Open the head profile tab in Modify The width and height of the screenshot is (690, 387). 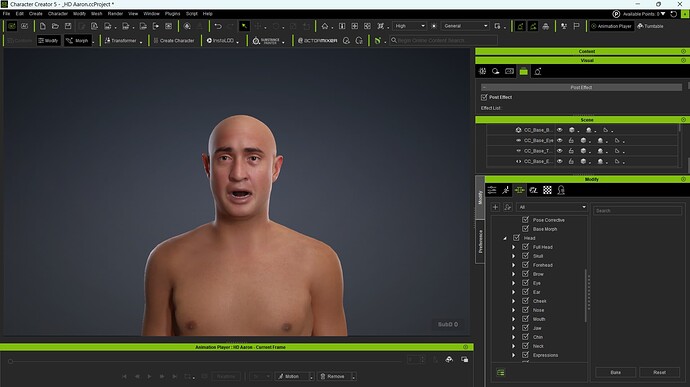click(561, 190)
